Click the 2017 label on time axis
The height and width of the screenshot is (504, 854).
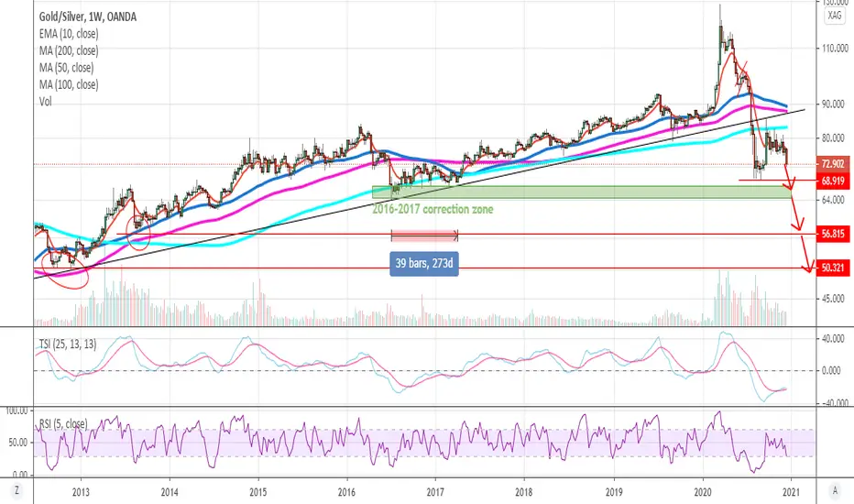click(x=435, y=493)
